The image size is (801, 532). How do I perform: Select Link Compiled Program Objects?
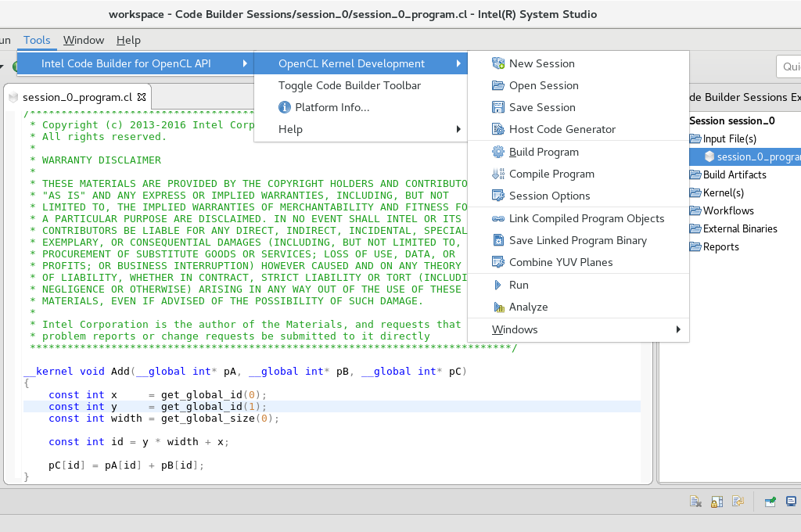pyautogui.click(x=586, y=218)
